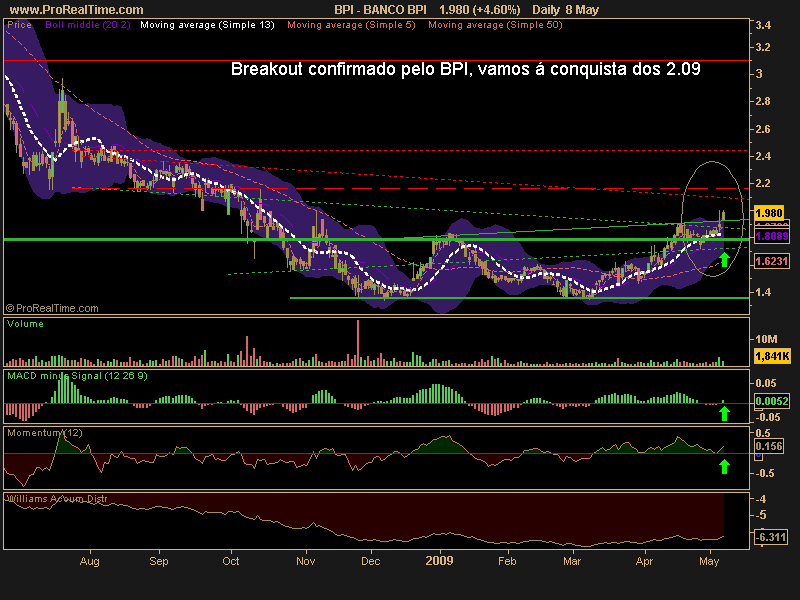Select Moving average (Simple 13) legend

click(207, 24)
